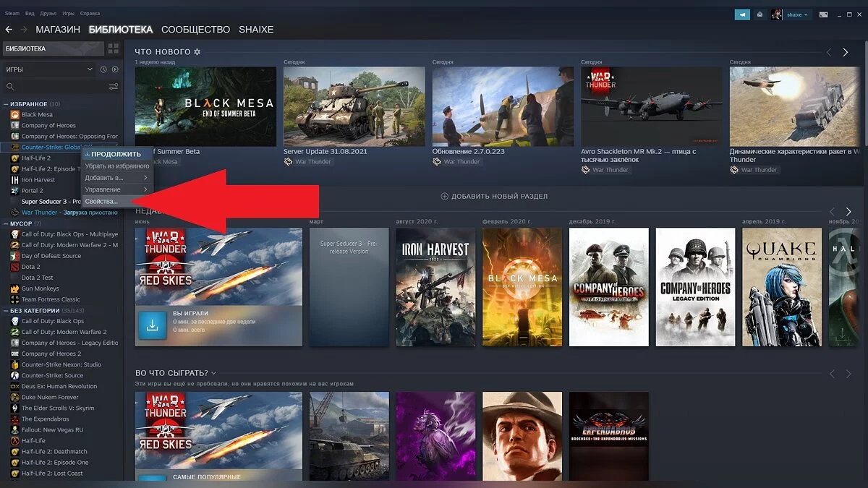This screenshot has height=488, width=868.
Task: Open the Вид menu
Action: tap(30, 13)
